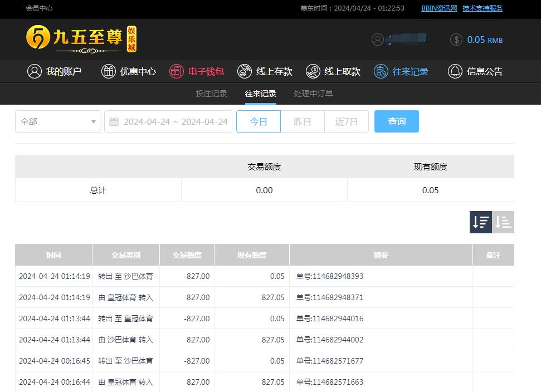Image resolution: width=541 pixels, height=392 pixels.
Task: Select the 昨日 date range toggle
Action: pos(303,121)
